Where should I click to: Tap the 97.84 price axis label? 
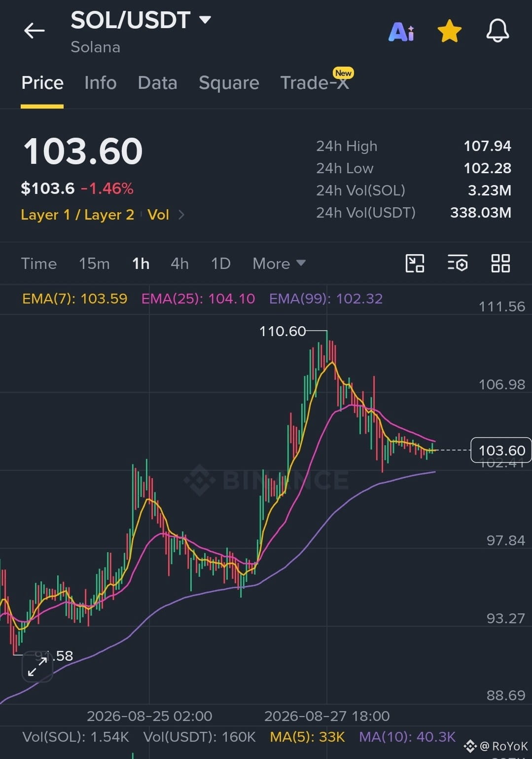pos(505,540)
